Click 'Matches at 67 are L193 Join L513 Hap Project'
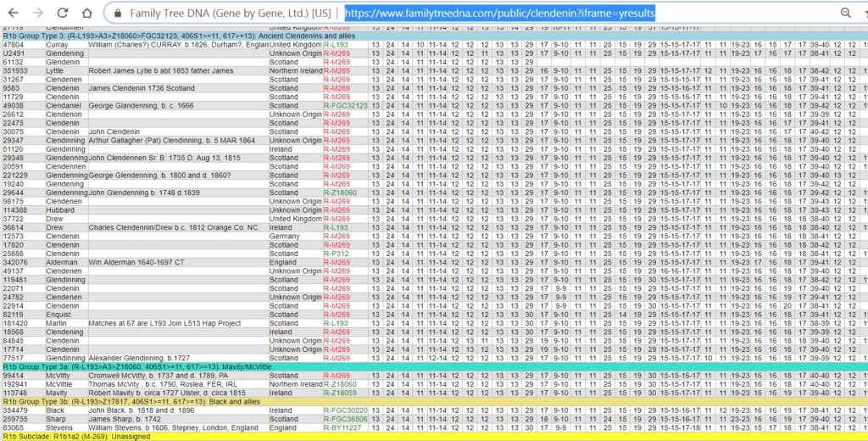 [x=164, y=324]
